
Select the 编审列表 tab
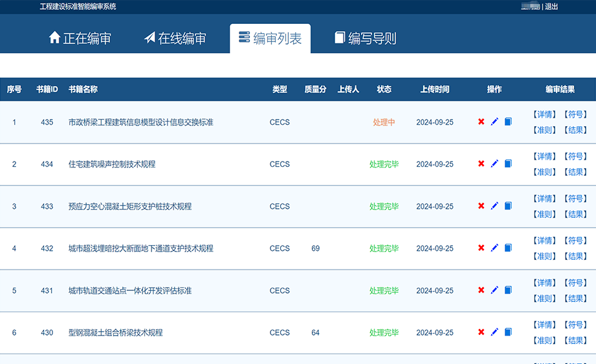[270, 38]
